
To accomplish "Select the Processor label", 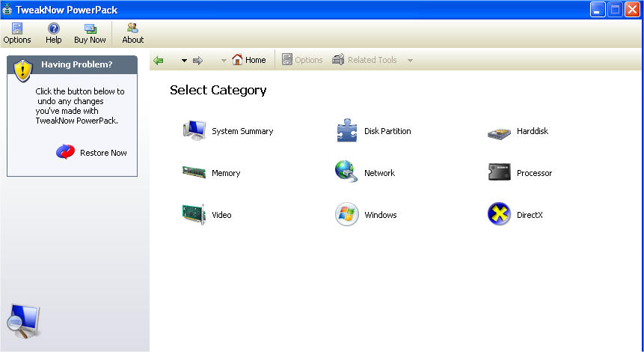I will (x=534, y=173).
